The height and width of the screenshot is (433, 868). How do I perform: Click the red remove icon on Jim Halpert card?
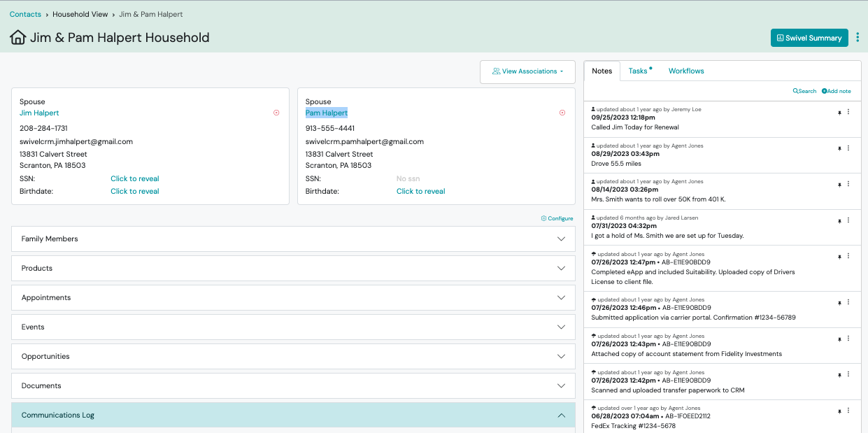(x=276, y=113)
